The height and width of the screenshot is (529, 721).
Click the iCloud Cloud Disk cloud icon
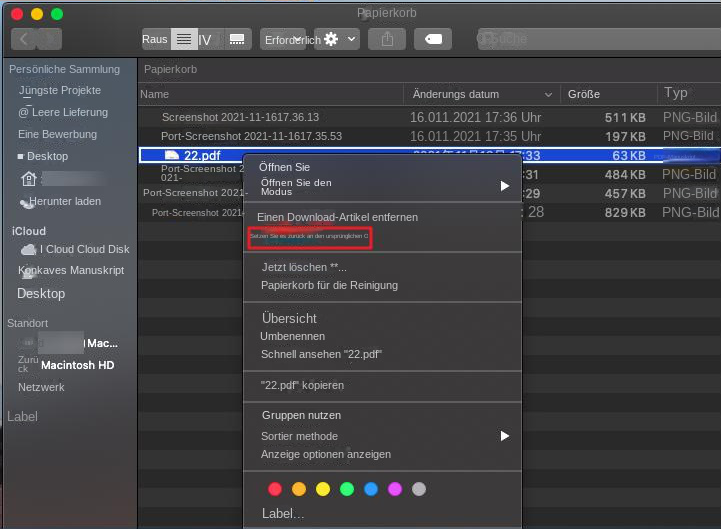click(29, 250)
